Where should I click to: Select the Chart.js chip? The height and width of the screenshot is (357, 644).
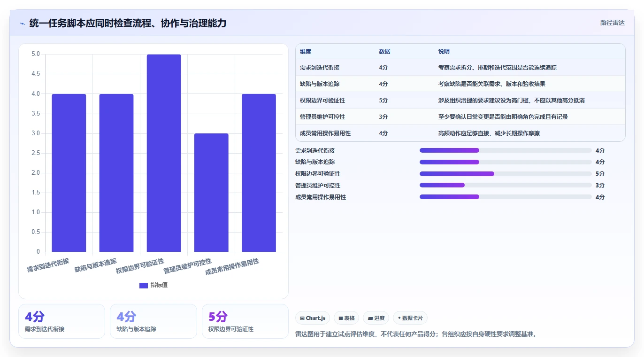click(313, 318)
